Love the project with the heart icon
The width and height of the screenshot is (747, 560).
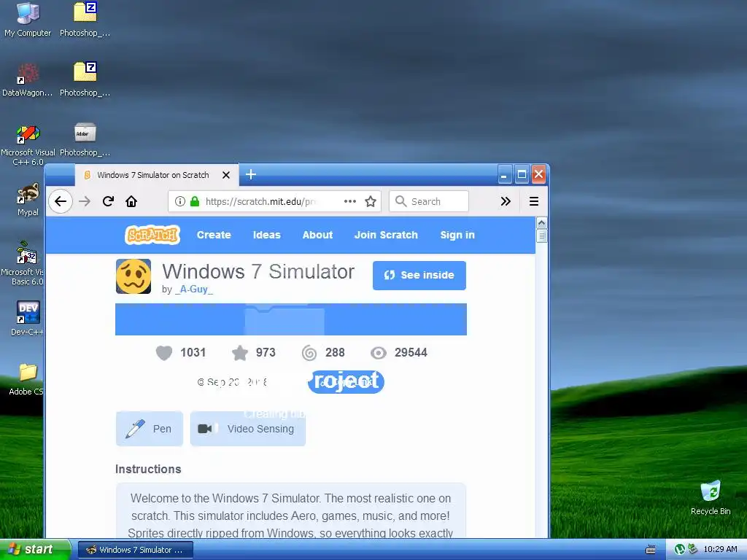tap(164, 353)
